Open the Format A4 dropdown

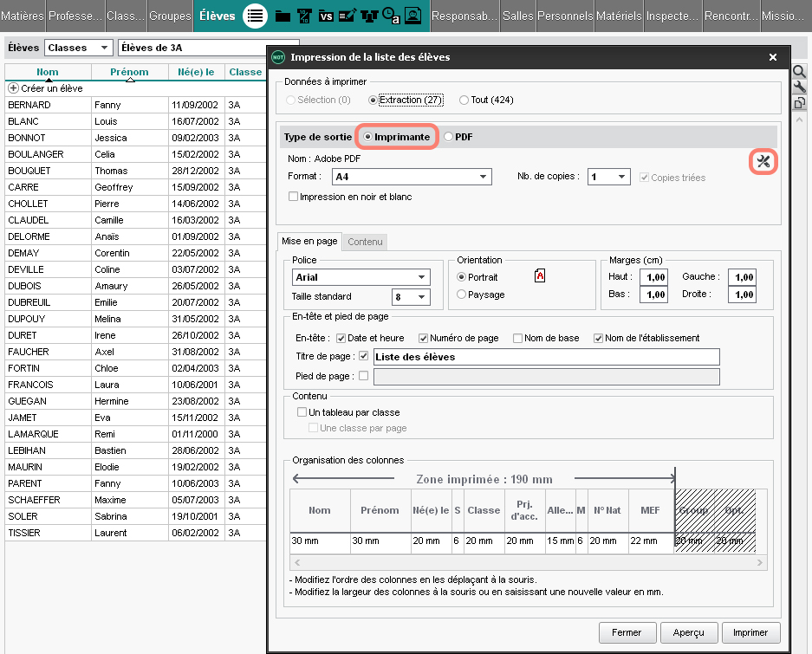412,177
